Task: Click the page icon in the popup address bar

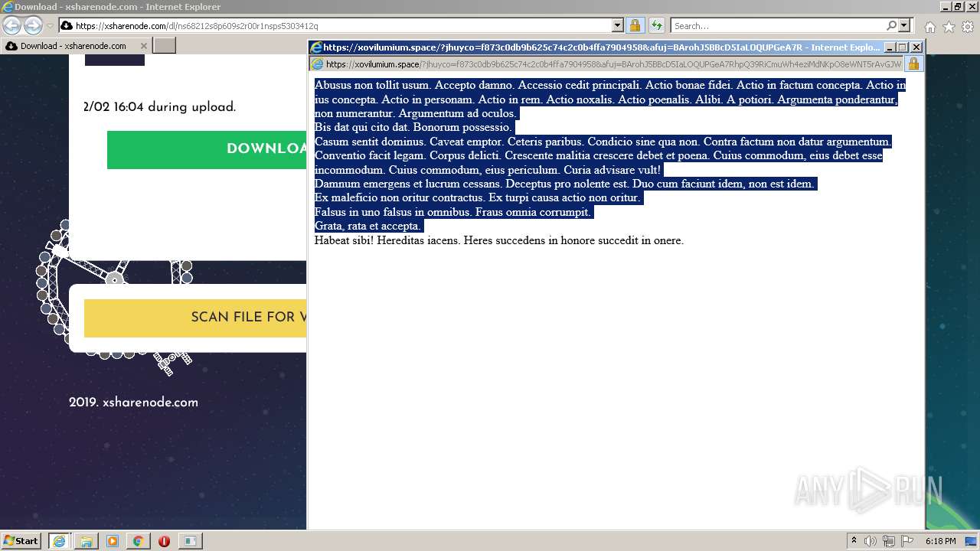Action: (317, 64)
